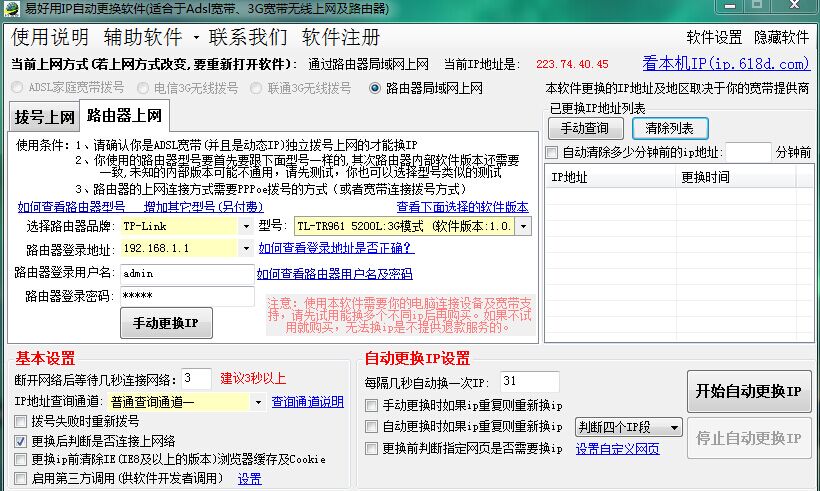Select the 路由器局域网上网 radio button

click(x=376, y=88)
